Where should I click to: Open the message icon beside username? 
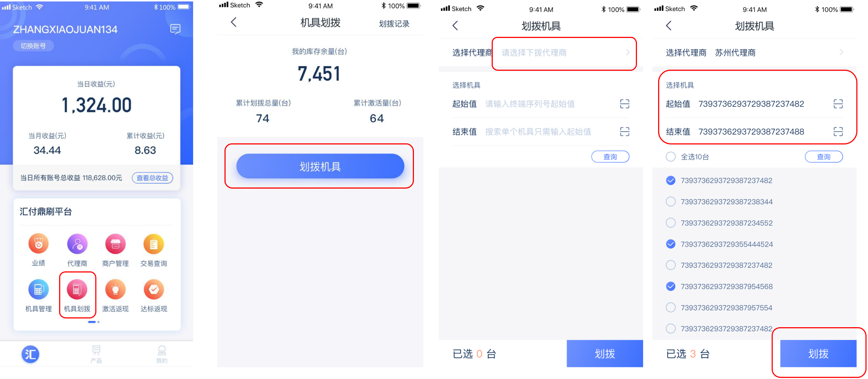[x=175, y=29]
